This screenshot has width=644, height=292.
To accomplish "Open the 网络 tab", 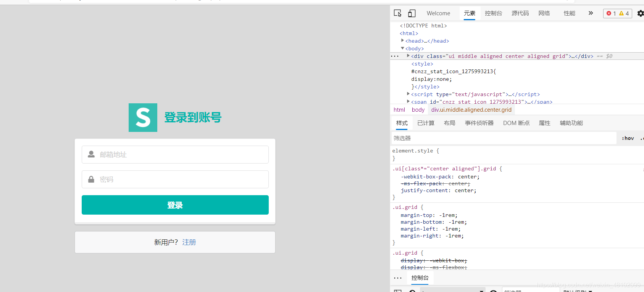I will (x=544, y=13).
